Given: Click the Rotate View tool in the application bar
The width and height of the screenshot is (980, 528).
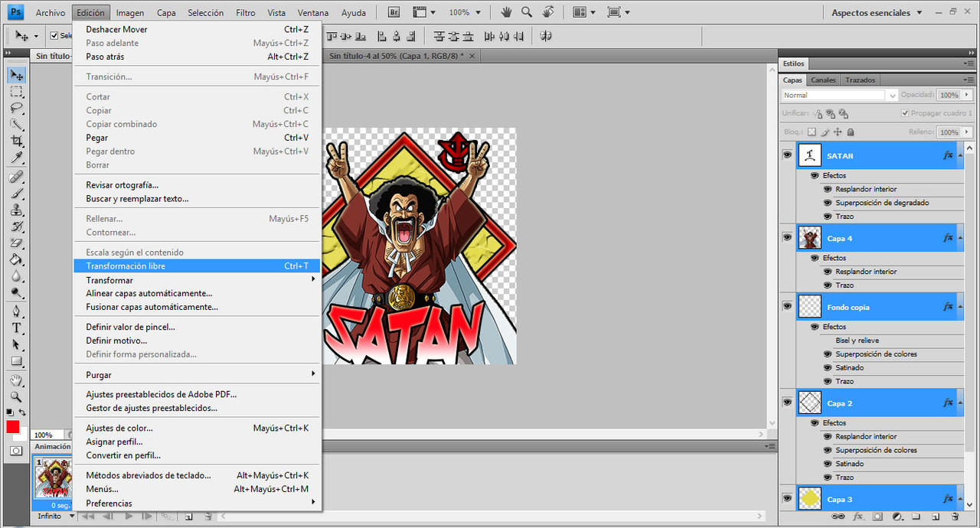Looking at the screenshot, I should [x=548, y=12].
